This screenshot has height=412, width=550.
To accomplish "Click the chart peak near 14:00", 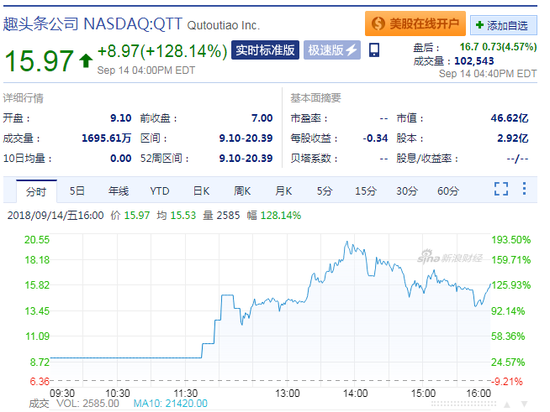I will coord(347,242).
